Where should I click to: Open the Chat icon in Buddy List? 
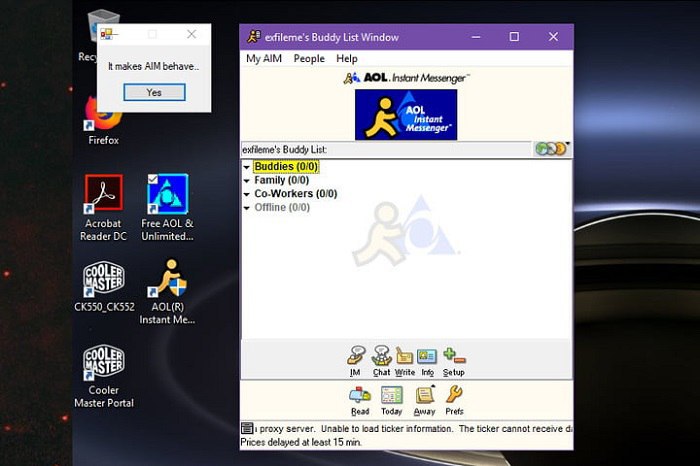coord(381,361)
